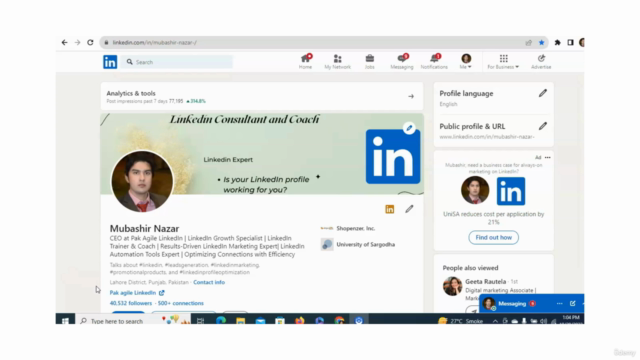Click the profile photo of Mubashir Nazar
The width and height of the screenshot is (640, 360).
(142, 181)
